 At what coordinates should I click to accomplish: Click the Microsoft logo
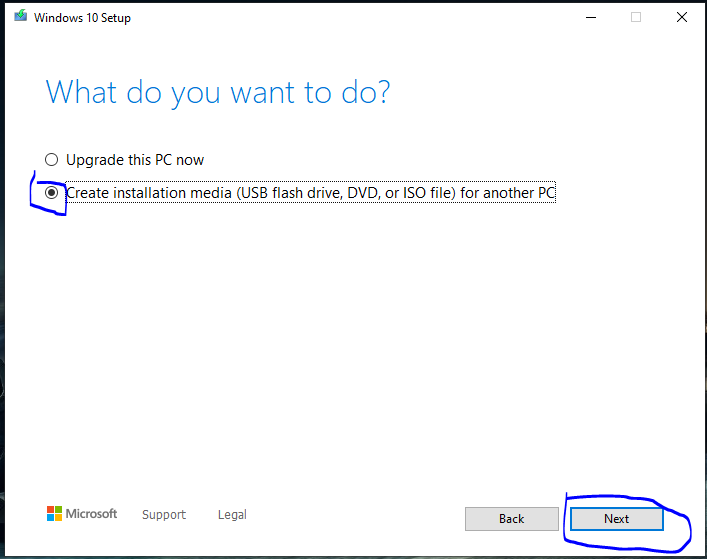[x=82, y=513]
